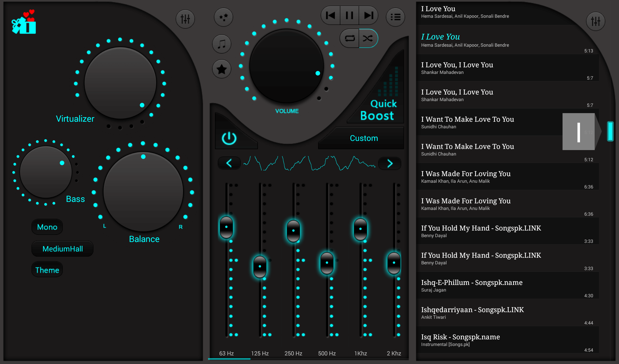The width and height of the screenshot is (619, 364).
Task: Go to the previous preset with the left chevron
Action: (229, 163)
